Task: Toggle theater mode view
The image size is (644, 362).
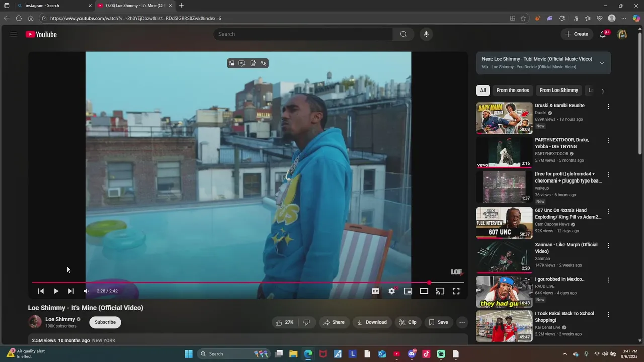Action: click(424, 291)
